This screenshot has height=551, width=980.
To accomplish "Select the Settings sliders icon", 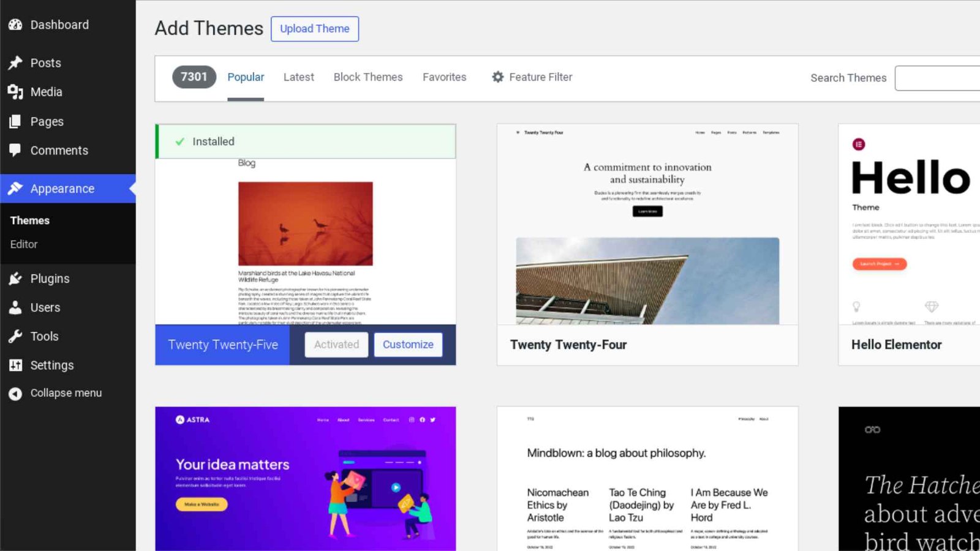I will pos(15,365).
